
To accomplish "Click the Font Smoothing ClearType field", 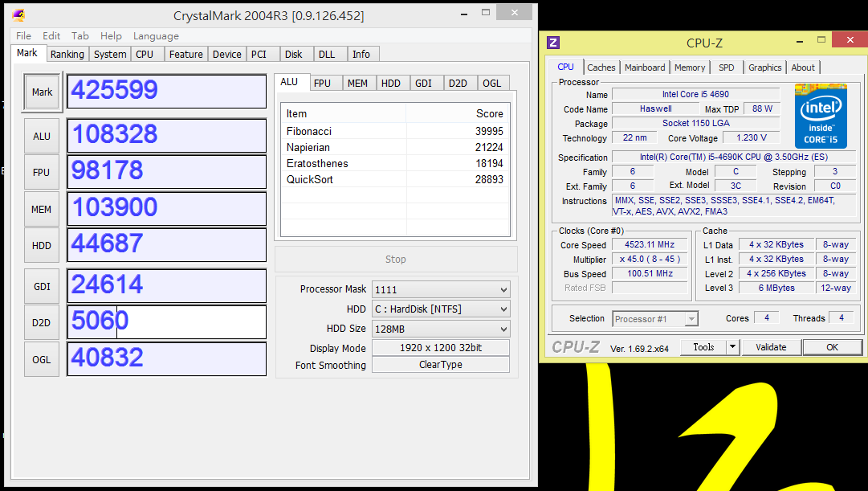I will pyautogui.click(x=441, y=365).
